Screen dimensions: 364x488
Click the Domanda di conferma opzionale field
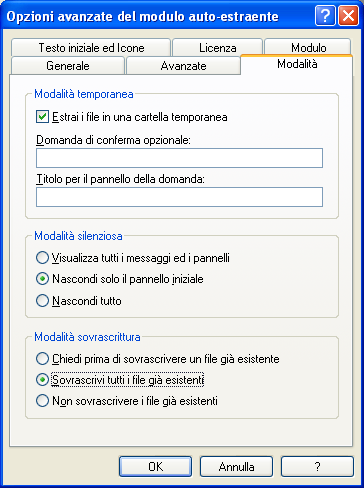pos(179,158)
